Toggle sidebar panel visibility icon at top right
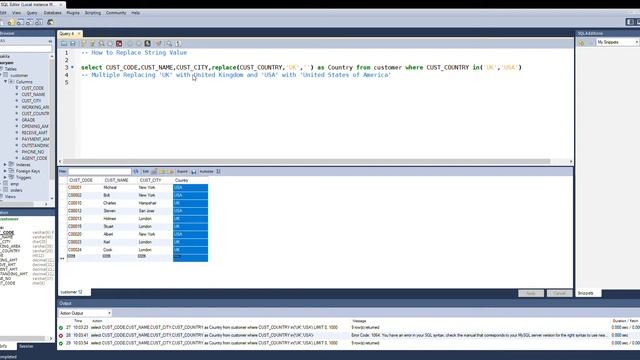Viewport: 640px width, 360px height. 630,22
